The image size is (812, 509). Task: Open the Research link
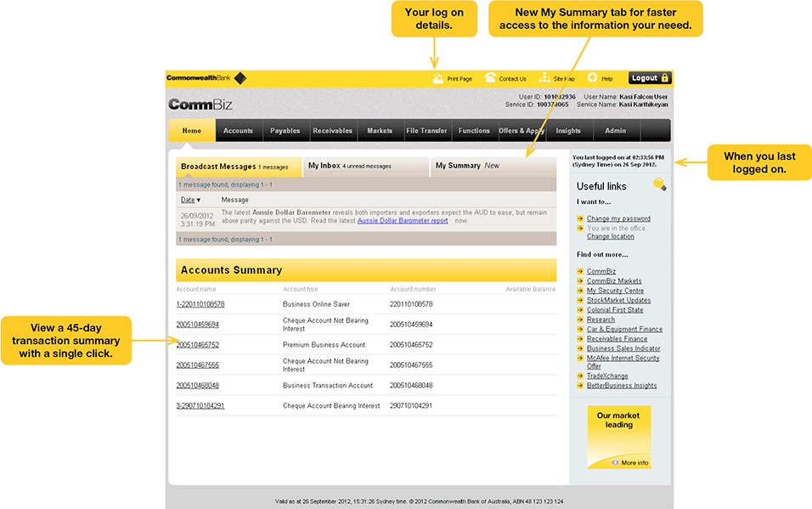pos(601,320)
